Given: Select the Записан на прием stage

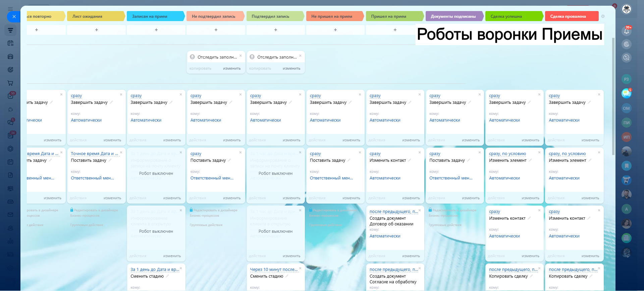Looking at the screenshot, I should [x=156, y=16].
